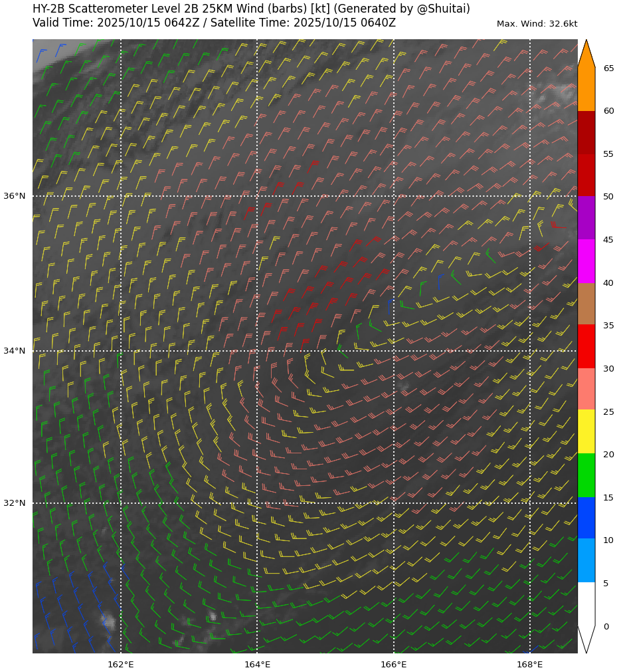
Task: Choose the yellow 20–25 kt colorbar segment
Action: pyautogui.click(x=586, y=432)
